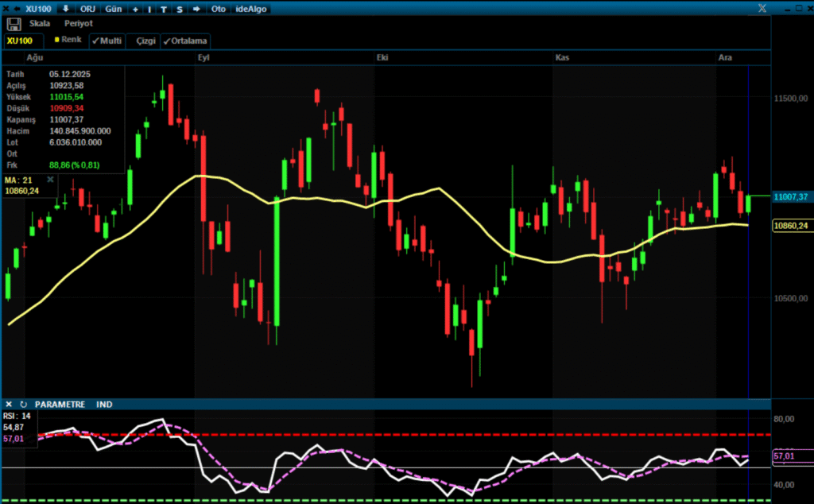Open the ORJ price type dropdown
This screenshot has height=504, width=814.
click(x=87, y=9)
